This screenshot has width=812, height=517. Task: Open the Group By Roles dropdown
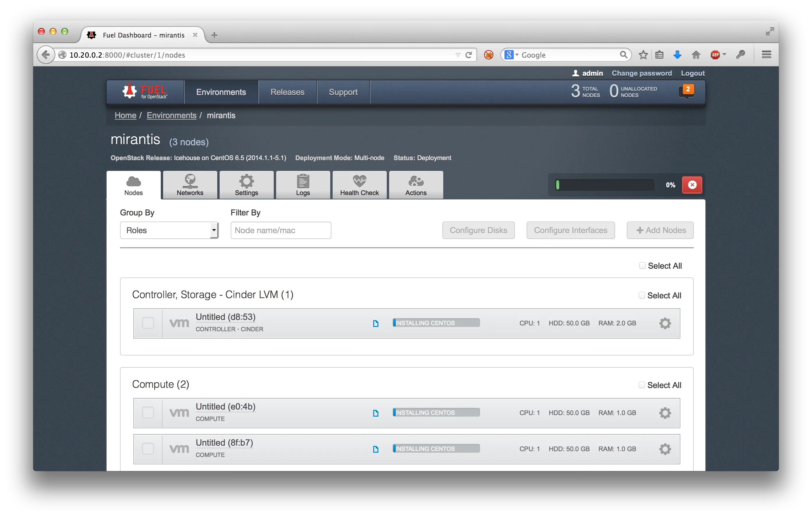click(x=169, y=230)
